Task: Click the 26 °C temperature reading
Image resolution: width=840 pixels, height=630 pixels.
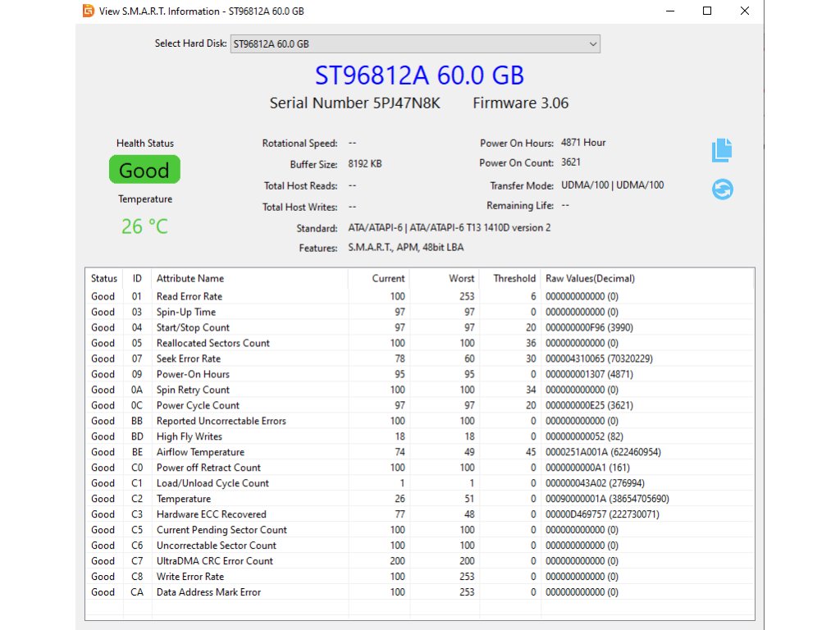Action: pos(144,226)
